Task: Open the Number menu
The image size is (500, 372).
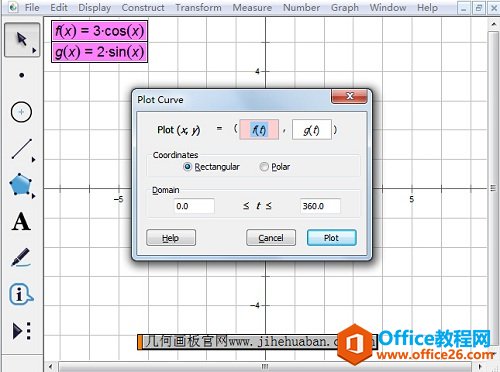Action: [x=302, y=7]
